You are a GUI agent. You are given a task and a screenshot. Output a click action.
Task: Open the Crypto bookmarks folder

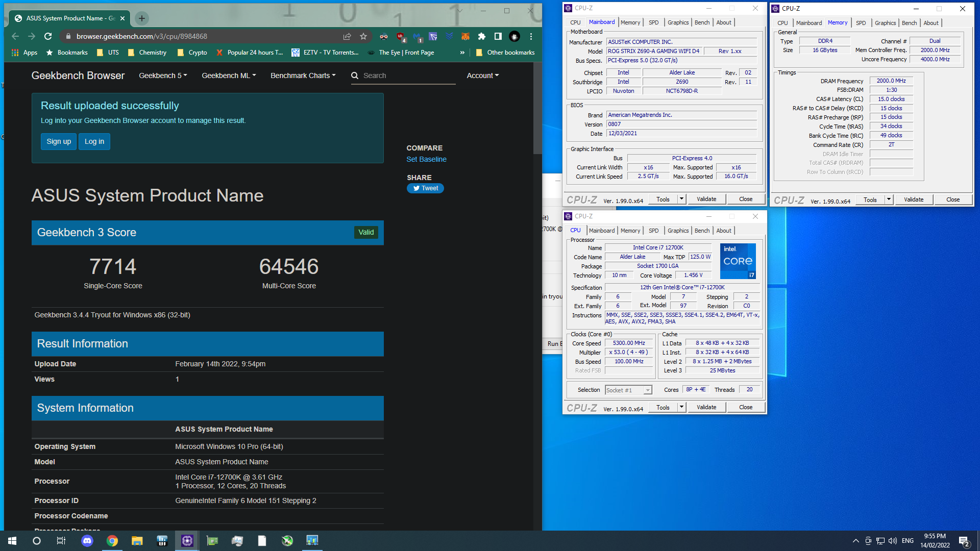pyautogui.click(x=192, y=53)
